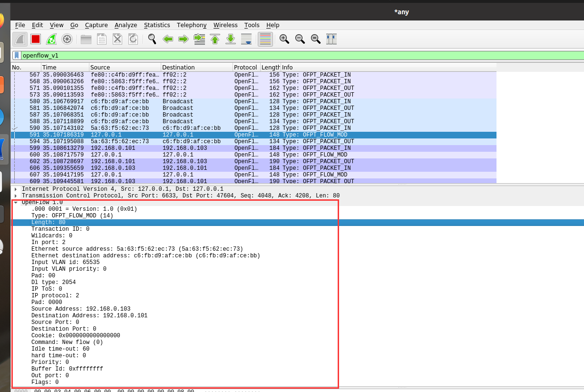This screenshot has width=584, height=392.
Task: Click the start capture shark fin icon
Action: (20, 39)
